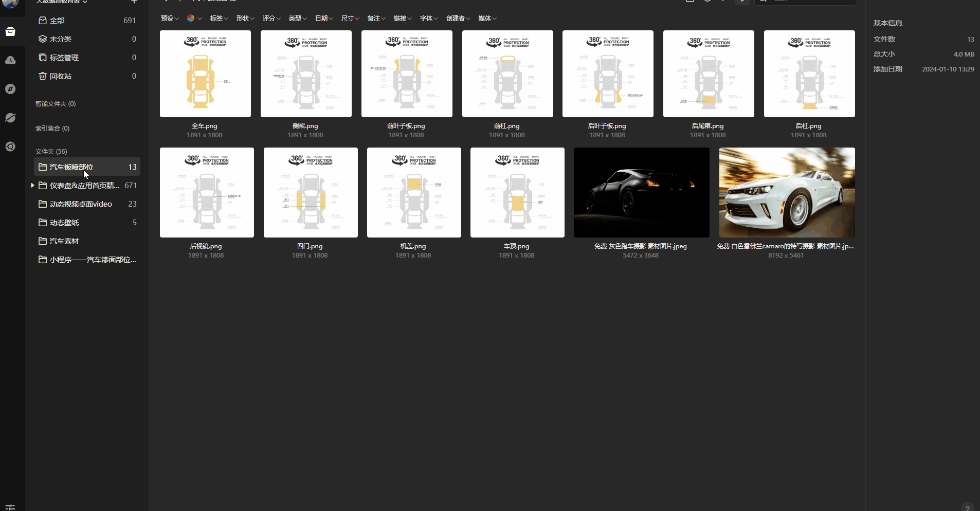This screenshot has width=980, height=511.
Task: Select the white Chevrolet Camaro photo thumbnail
Action: (x=787, y=192)
